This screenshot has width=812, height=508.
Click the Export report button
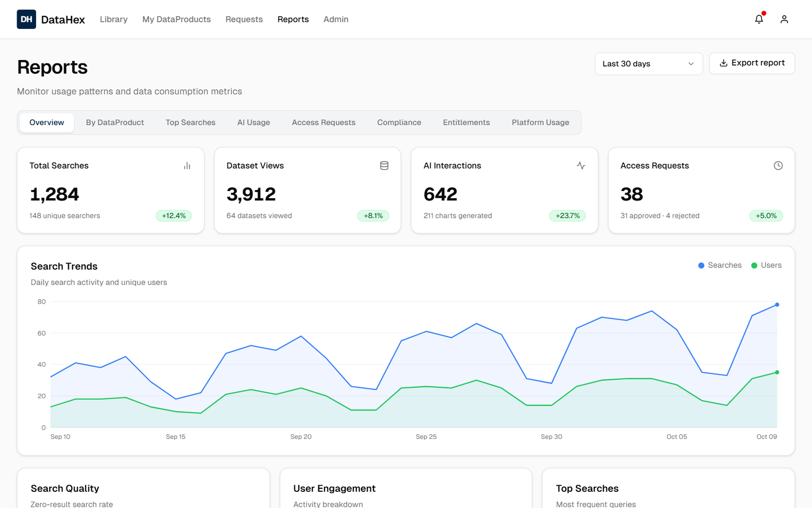click(x=752, y=63)
